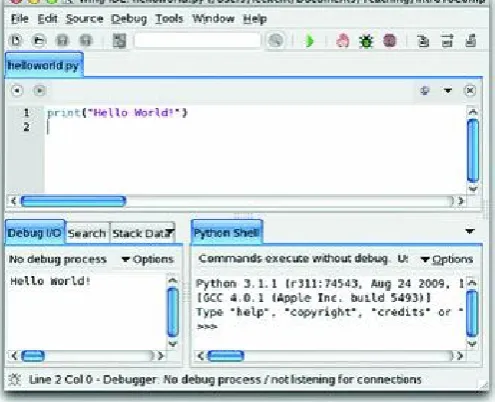Click the Step Out toolbar icon
495x402 pixels.
pyautogui.click(x=471, y=41)
